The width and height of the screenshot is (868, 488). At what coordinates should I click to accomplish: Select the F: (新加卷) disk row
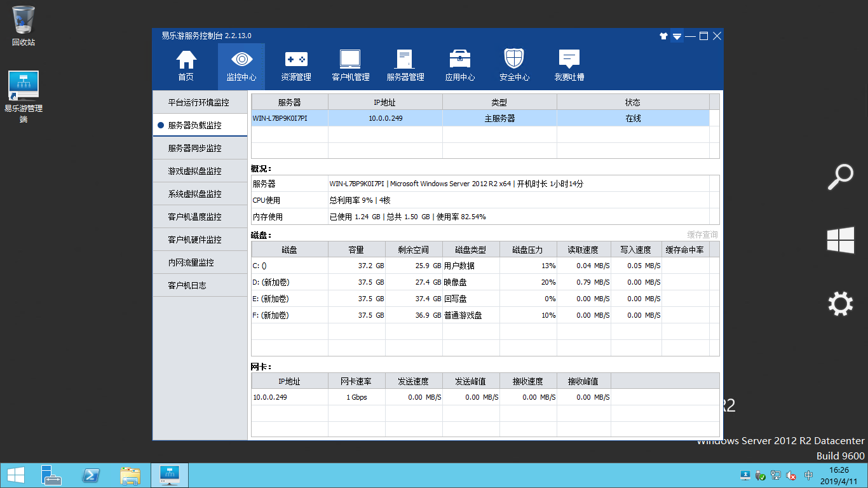[x=485, y=315]
